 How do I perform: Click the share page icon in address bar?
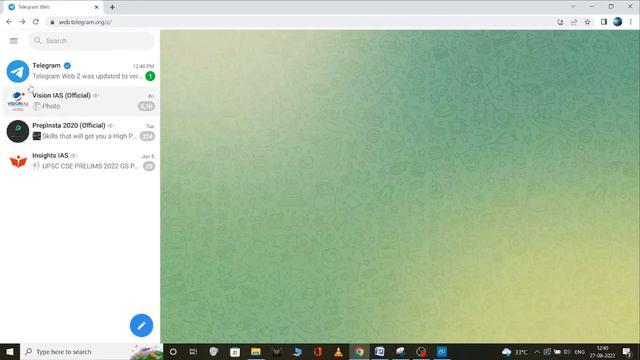pyautogui.click(x=574, y=22)
